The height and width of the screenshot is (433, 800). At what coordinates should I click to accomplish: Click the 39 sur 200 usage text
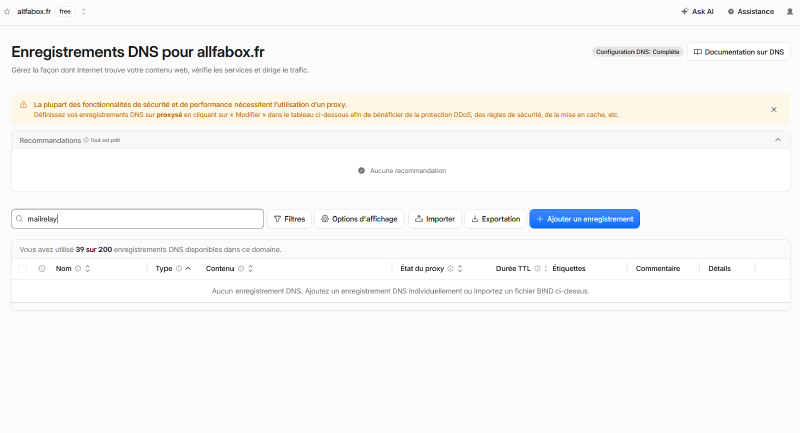94,249
